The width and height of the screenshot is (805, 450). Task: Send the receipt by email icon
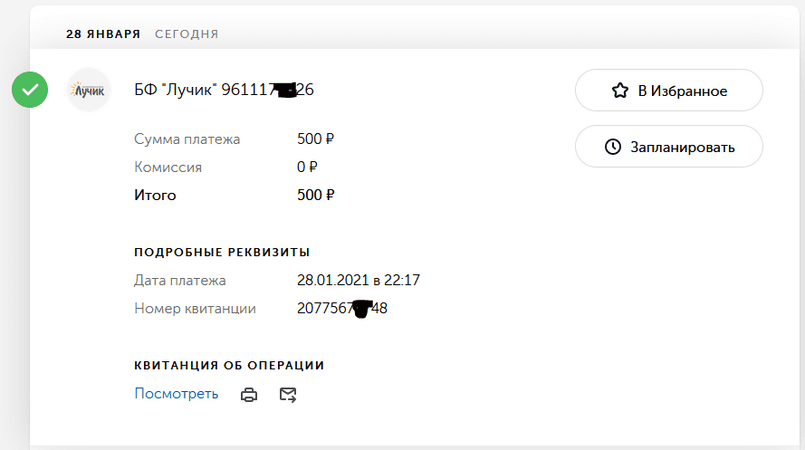288,395
